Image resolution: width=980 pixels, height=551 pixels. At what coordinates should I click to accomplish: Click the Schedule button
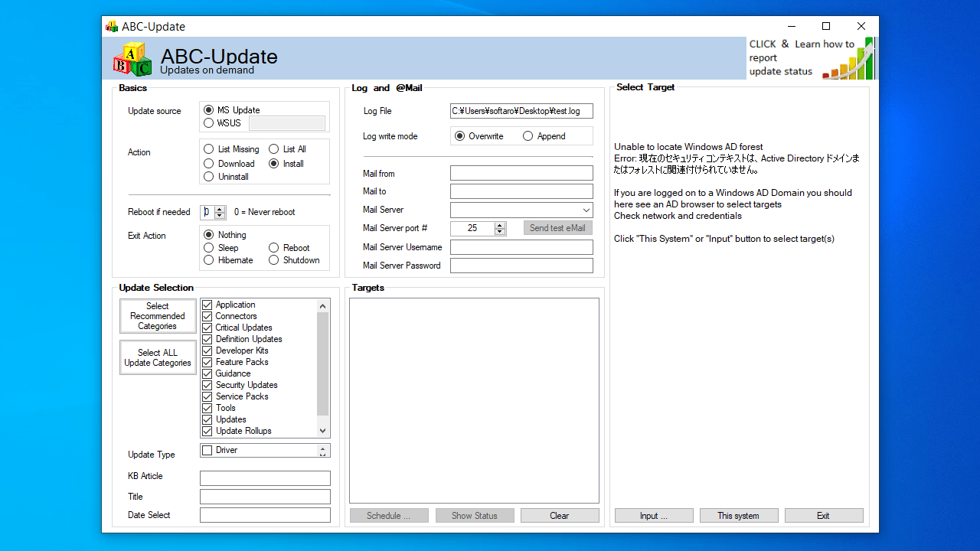(388, 516)
